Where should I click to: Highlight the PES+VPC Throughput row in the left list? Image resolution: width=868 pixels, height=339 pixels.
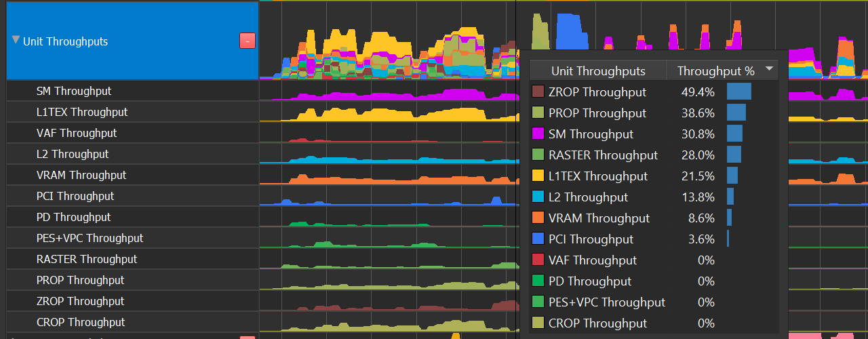(90, 238)
